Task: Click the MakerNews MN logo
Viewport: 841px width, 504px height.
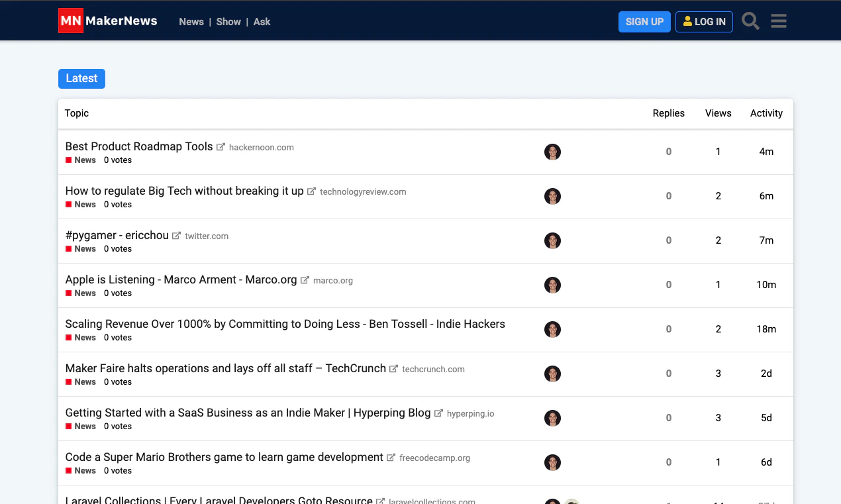Action: tap(108, 21)
